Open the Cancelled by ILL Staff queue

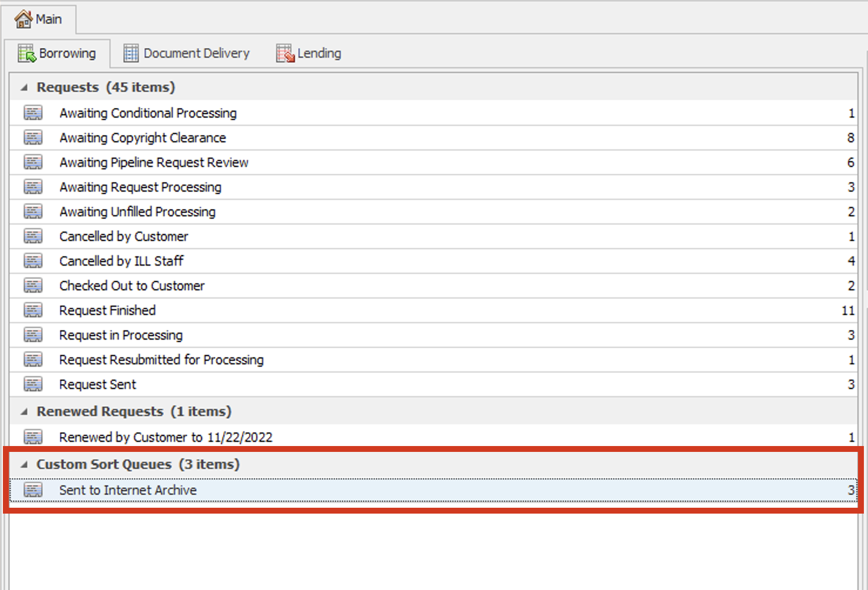pos(122,261)
